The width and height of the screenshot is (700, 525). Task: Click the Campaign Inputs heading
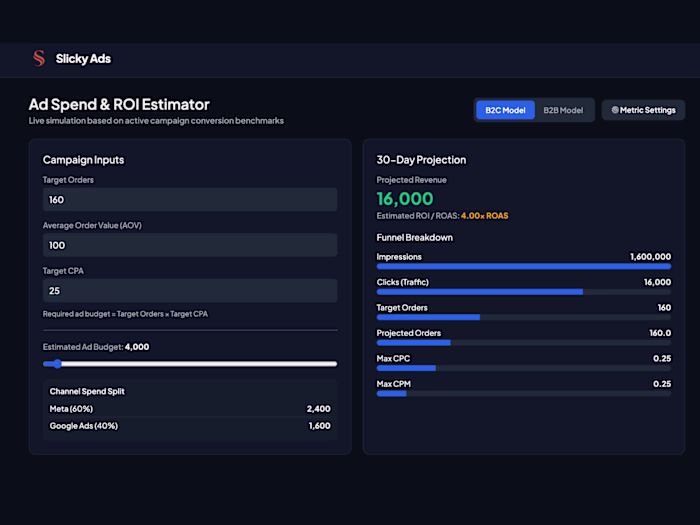83,160
